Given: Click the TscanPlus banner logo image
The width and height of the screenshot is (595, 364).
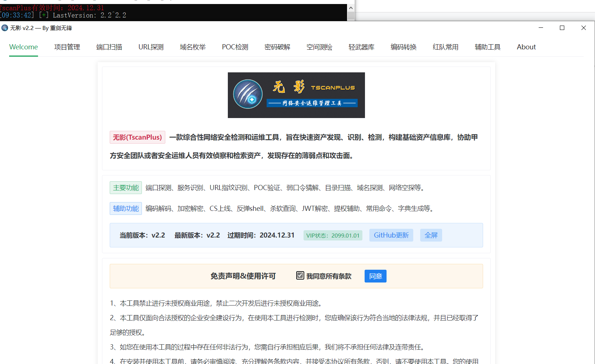Looking at the screenshot, I should click(x=296, y=95).
